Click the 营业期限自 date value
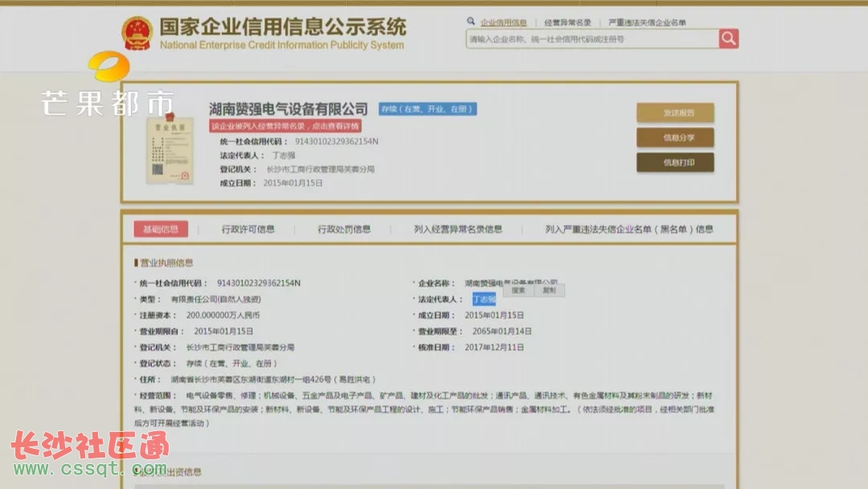868x489 pixels. (223, 331)
